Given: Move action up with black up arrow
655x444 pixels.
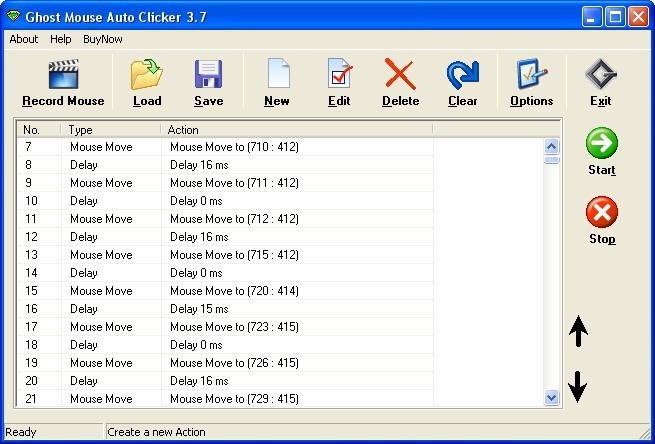Looking at the screenshot, I should pyautogui.click(x=578, y=331).
